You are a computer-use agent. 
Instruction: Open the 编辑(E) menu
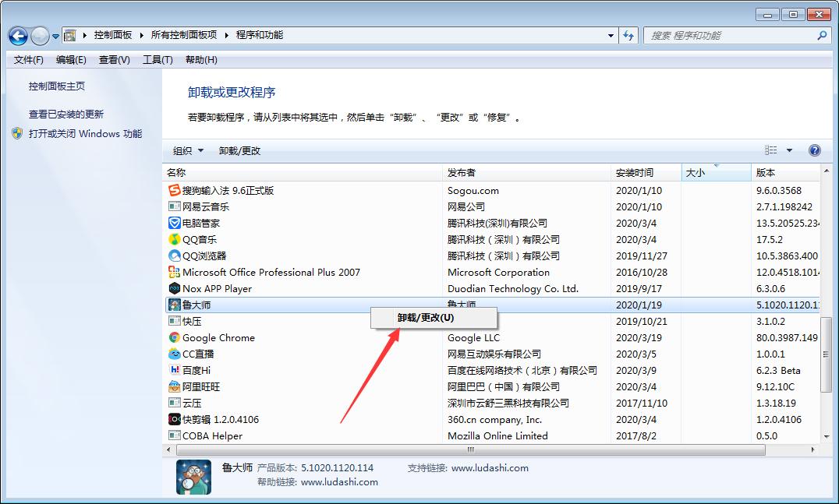(71, 60)
